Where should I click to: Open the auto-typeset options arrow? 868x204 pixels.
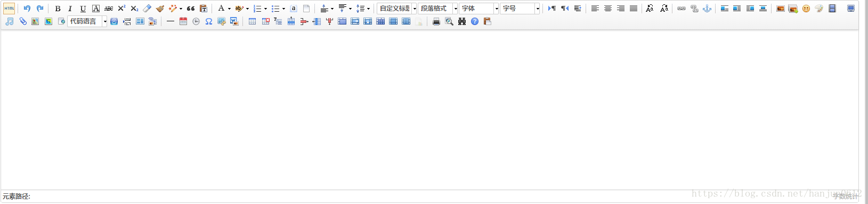point(181,9)
